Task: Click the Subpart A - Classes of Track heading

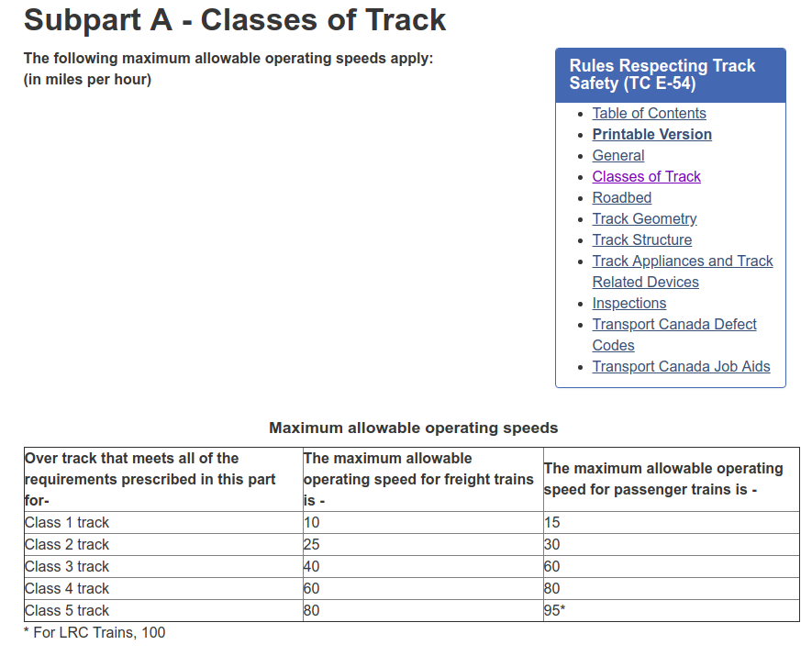Action: click(235, 20)
